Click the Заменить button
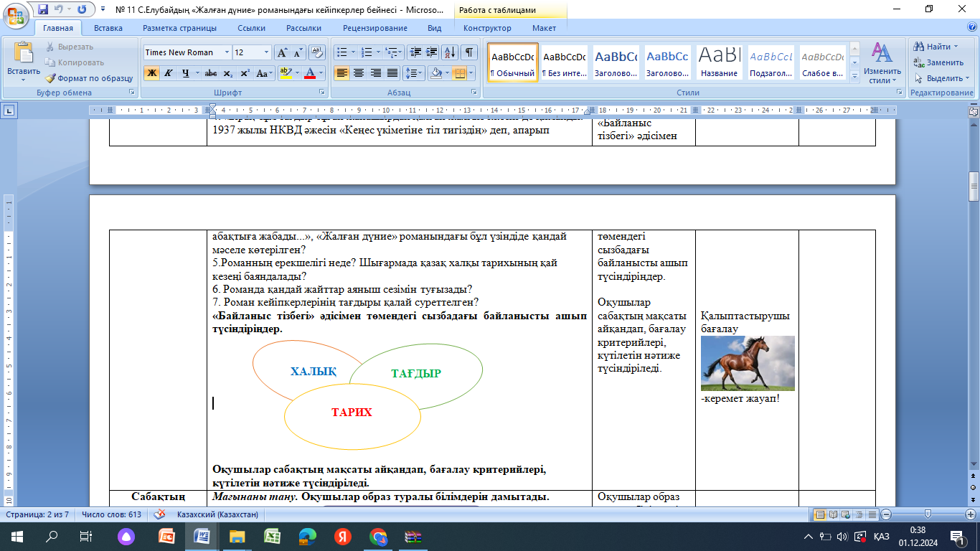This screenshot has width=980, height=551. 939,62
